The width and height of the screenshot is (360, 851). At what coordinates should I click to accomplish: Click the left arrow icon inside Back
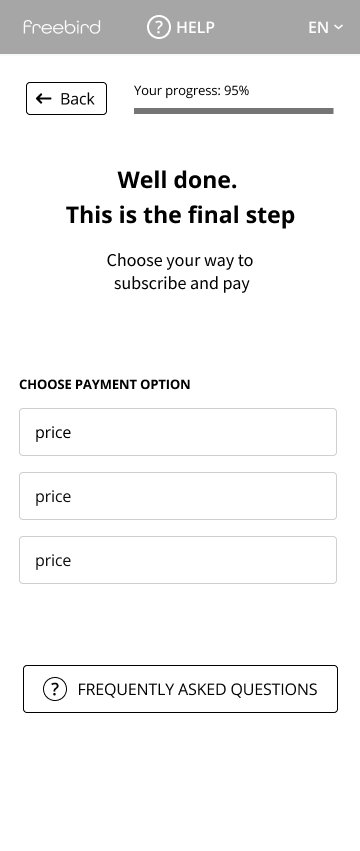tap(43, 98)
